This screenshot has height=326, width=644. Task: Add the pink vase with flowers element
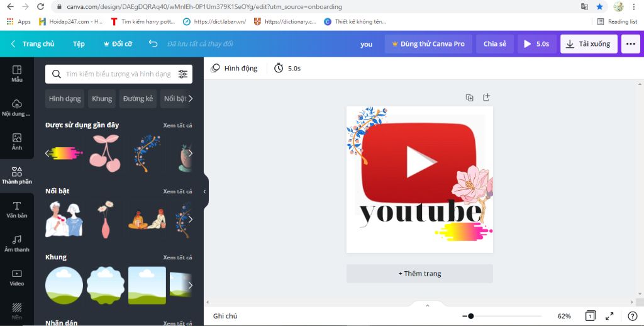(x=106, y=219)
